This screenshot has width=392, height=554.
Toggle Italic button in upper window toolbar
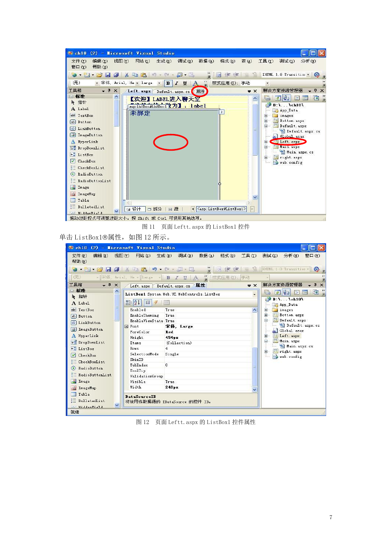[177, 83]
